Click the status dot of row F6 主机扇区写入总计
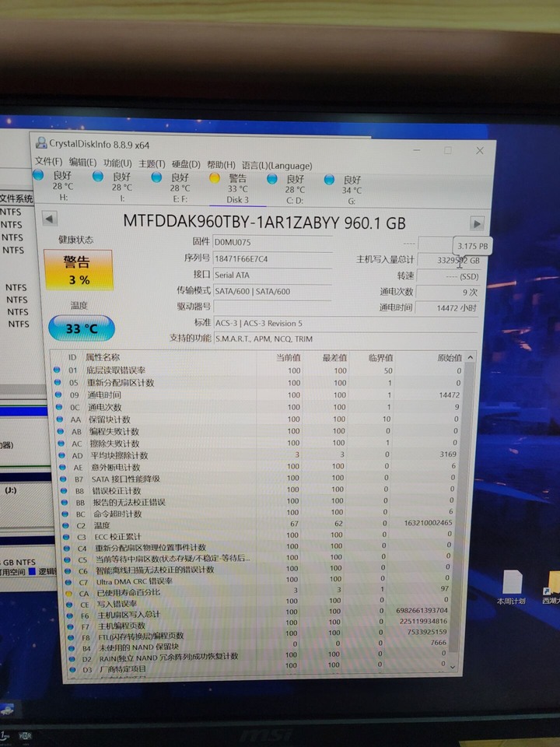 70,615
